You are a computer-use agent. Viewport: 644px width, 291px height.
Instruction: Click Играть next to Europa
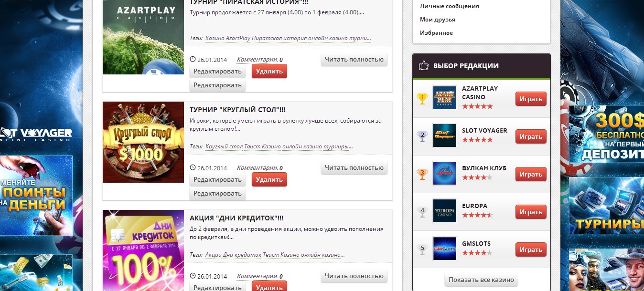coord(531,212)
